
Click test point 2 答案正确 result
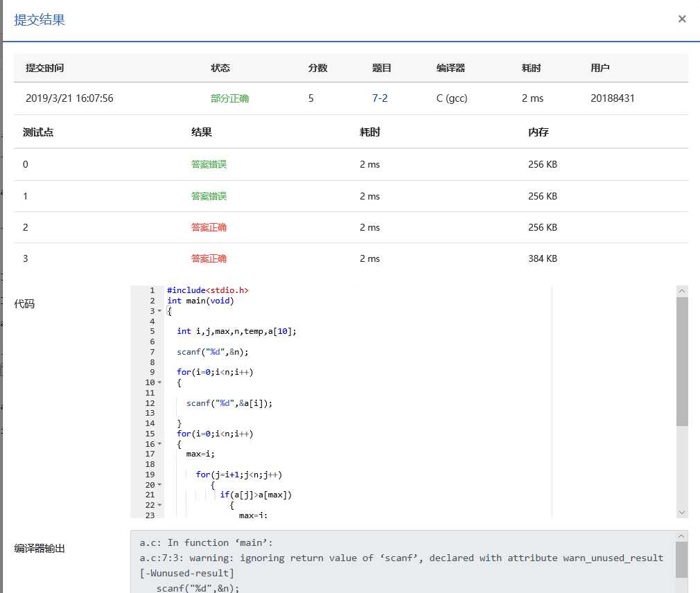[x=209, y=227]
